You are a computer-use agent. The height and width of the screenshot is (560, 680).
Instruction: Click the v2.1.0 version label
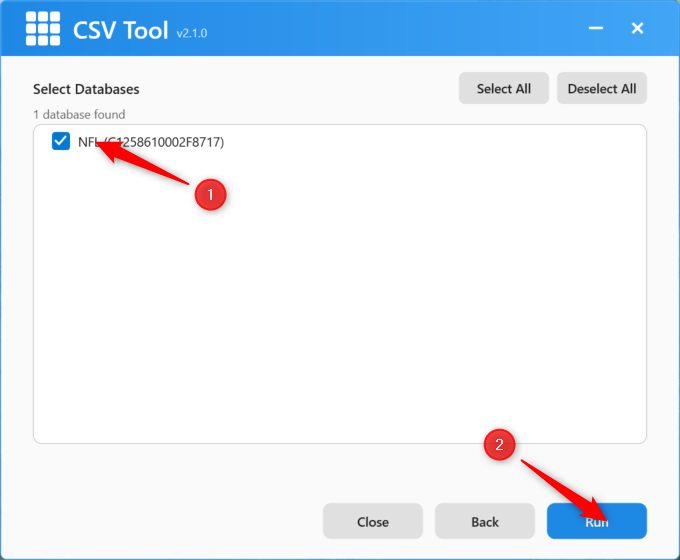coord(191,34)
